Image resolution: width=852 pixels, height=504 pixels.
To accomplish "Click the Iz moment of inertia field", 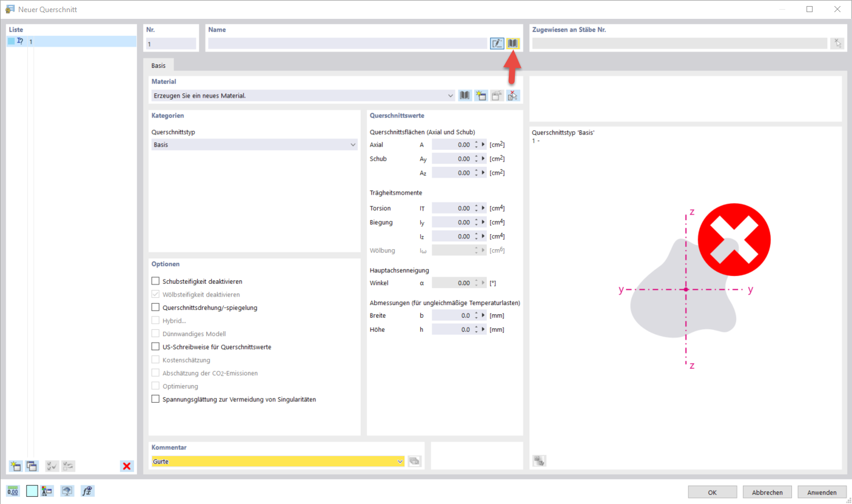I will (452, 237).
